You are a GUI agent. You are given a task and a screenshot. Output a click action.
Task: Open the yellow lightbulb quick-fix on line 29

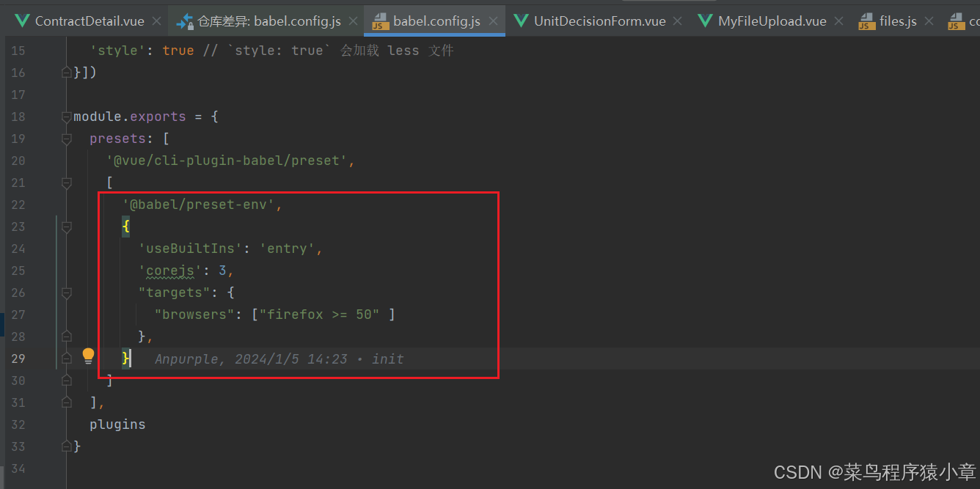pos(88,357)
